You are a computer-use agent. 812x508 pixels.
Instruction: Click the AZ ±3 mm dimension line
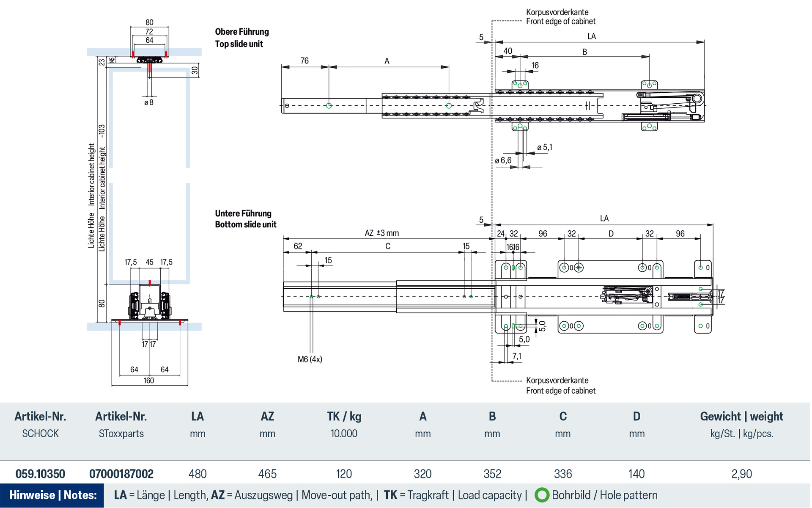tap(382, 232)
